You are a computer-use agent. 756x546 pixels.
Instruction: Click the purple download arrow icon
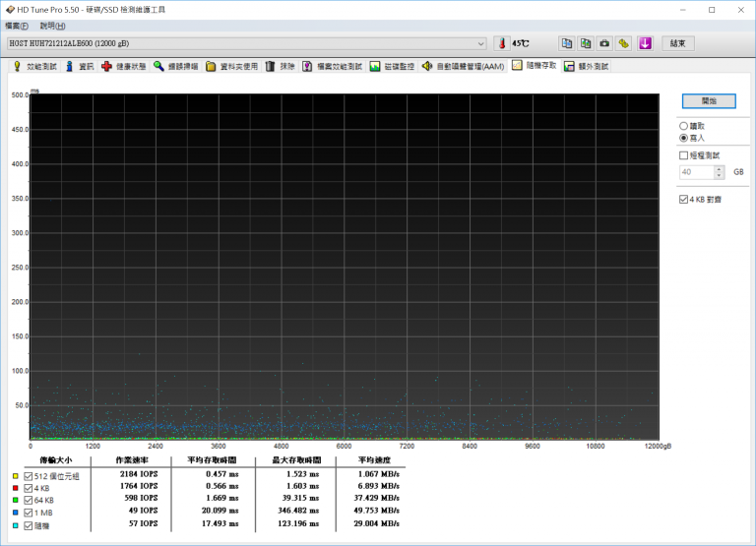point(645,43)
